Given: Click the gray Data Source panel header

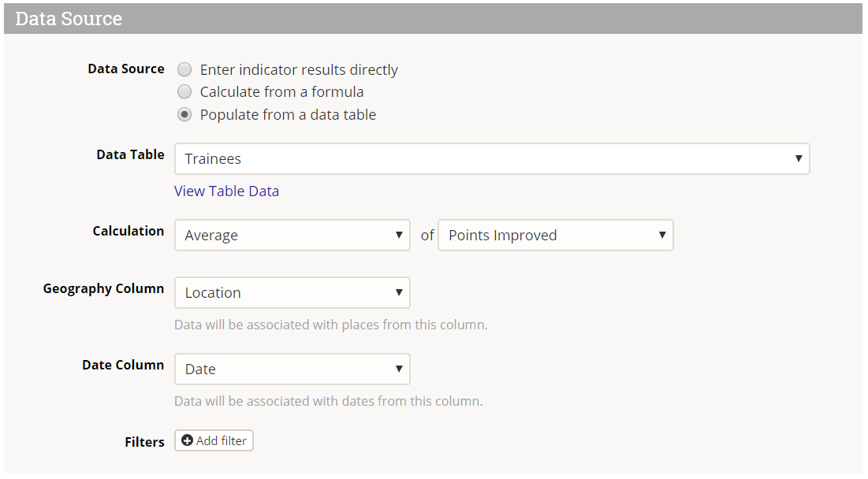Looking at the screenshot, I should (432, 18).
